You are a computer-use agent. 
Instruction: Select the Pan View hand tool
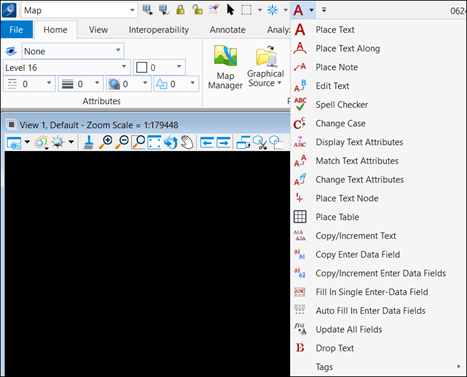point(187,142)
